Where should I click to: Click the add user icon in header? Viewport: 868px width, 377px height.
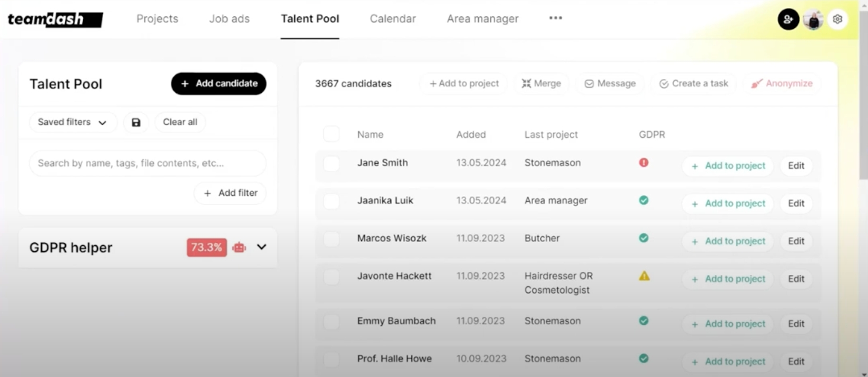788,19
